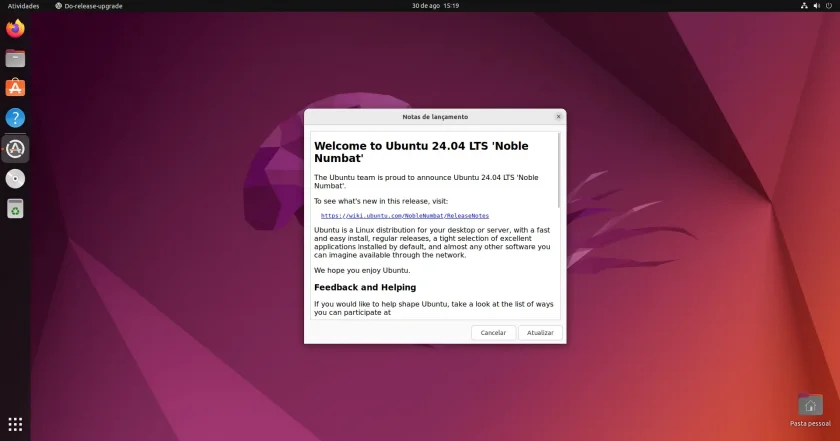The height and width of the screenshot is (441, 840).
Task: Open the Pasta pessoal desktop folder
Action: pyautogui.click(x=810, y=410)
